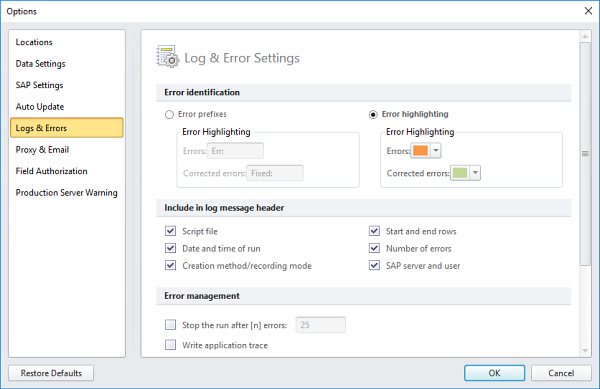Click the Errors prefix text field
This screenshot has height=389, width=600.
pos(235,151)
